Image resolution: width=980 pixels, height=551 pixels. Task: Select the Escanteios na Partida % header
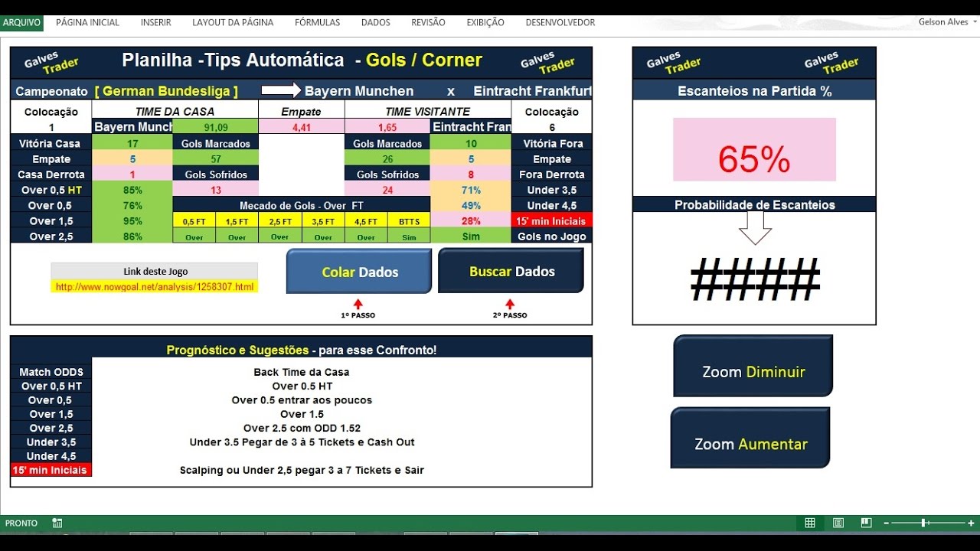click(x=754, y=91)
